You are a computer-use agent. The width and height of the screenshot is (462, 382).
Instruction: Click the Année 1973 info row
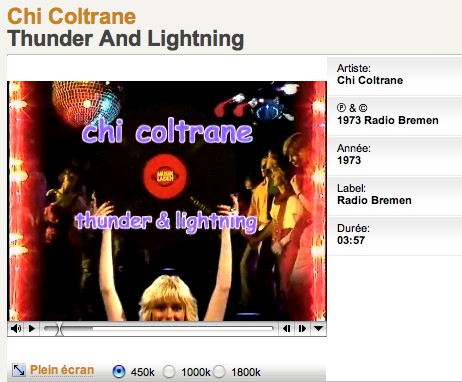(x=395, y=156)
